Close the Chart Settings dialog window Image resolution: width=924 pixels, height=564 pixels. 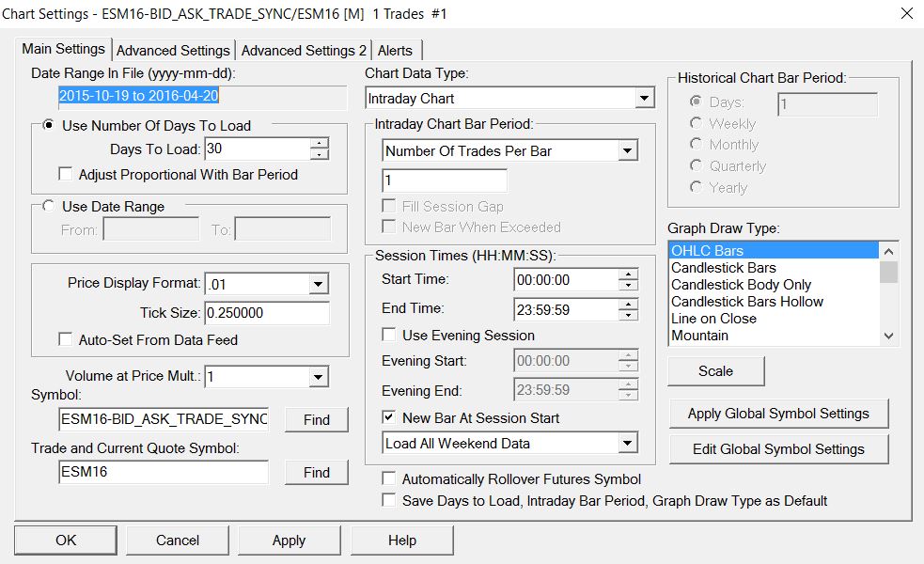point(906,13)
